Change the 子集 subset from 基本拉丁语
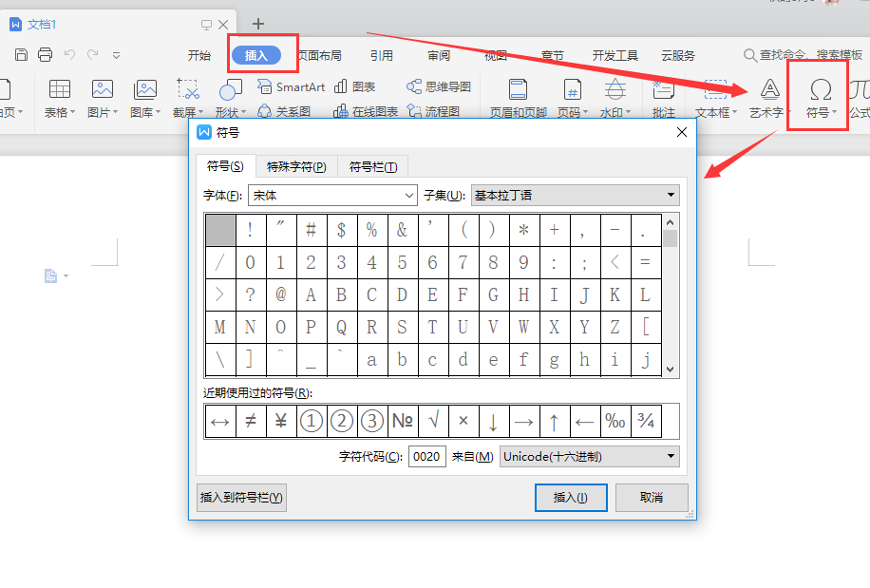This screenshot has height=588, width=870. tap(670, 195)
